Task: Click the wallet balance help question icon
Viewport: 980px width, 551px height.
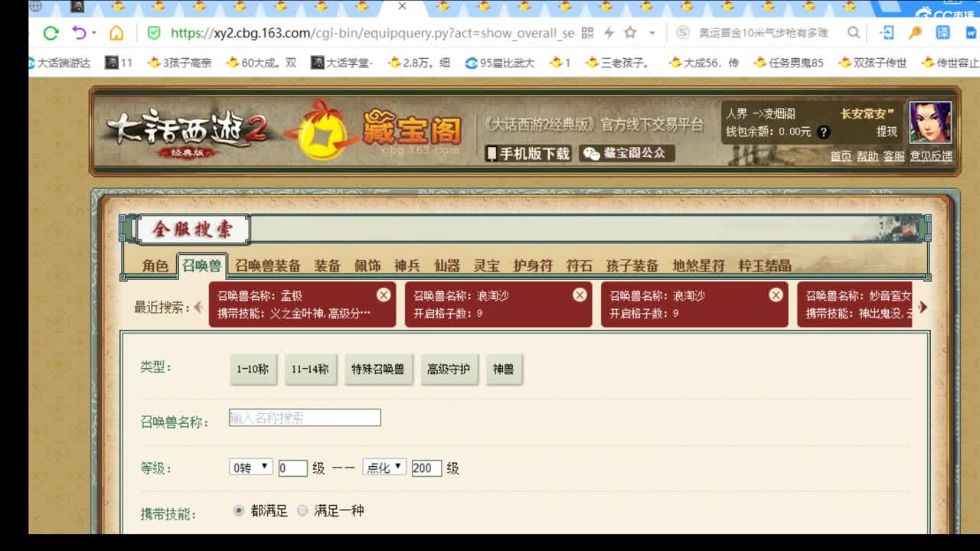Action: click(x=824, y=132)
